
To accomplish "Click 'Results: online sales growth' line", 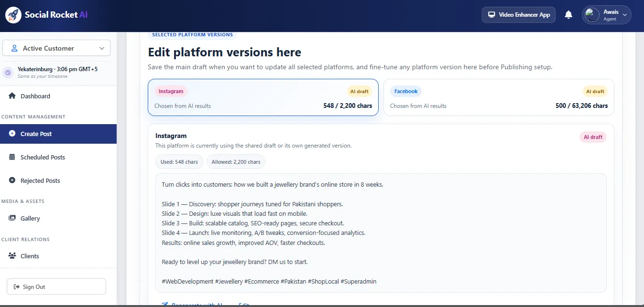I will [243, 243].
